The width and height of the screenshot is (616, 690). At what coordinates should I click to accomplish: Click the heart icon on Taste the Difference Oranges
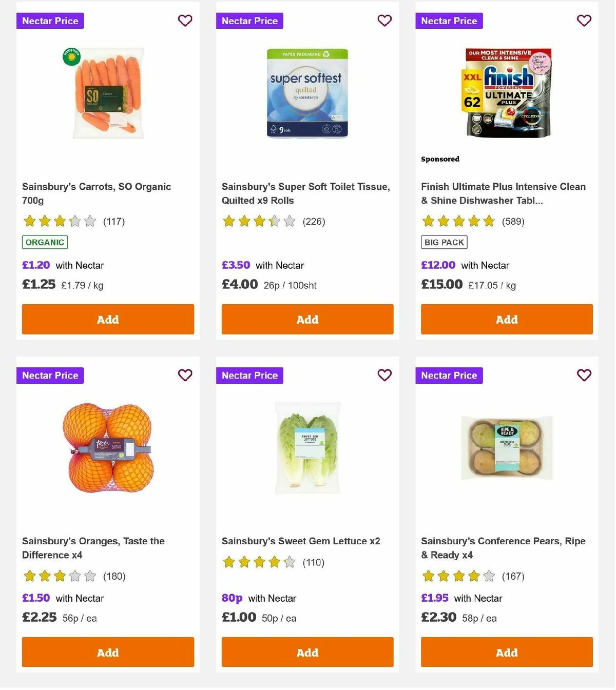[x=185, y=375]
